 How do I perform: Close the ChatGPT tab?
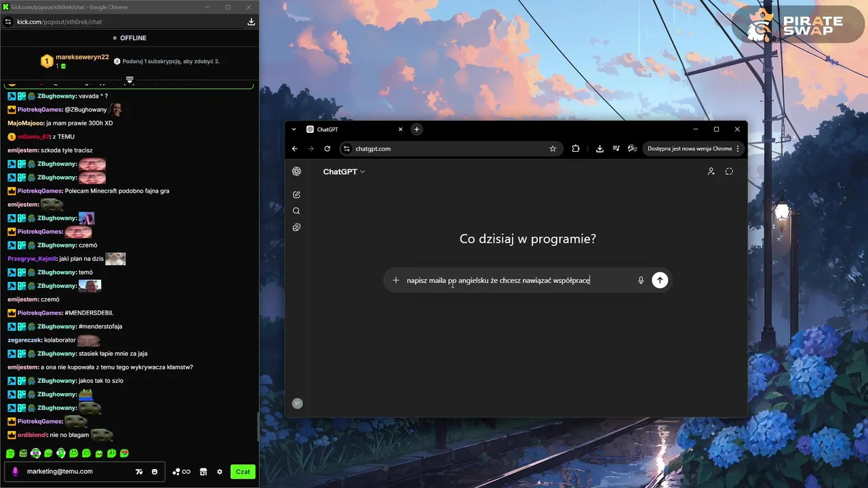(400, 129)
